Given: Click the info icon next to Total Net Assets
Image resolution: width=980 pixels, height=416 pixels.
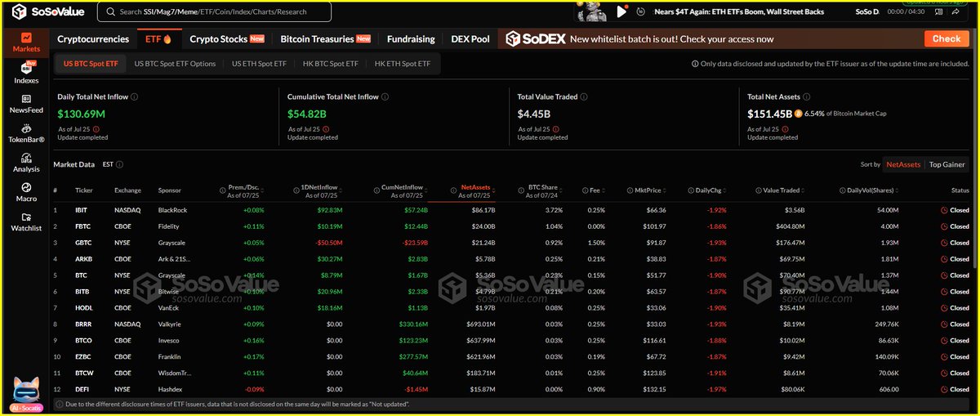Looking at the screenshot, I should [807, 96].
